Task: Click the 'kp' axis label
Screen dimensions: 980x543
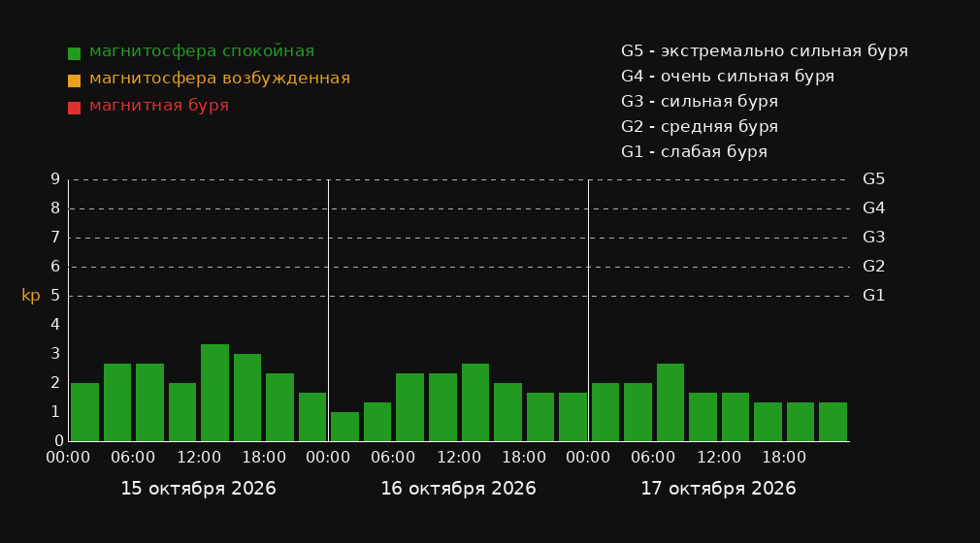Action: click(x=31, y=296)
